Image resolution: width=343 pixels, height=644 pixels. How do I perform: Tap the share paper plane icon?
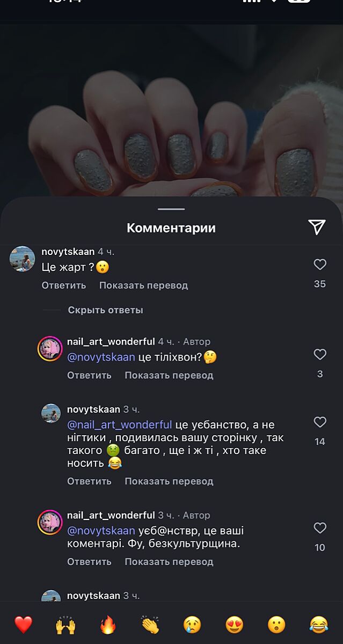pyautogui.click(x=317, y=227)
